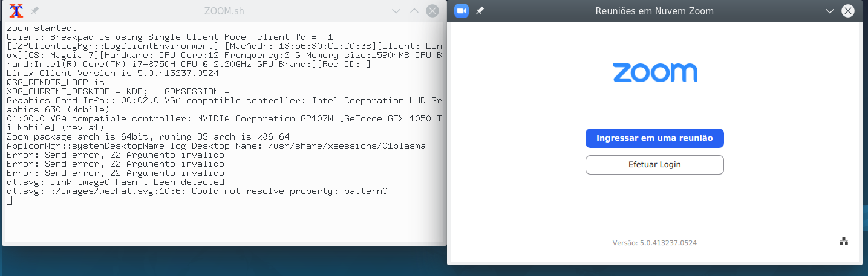Image resolution: width=868 pixels, height=276 pixels.
Task: Click the 'QSG_RENDER_LOOP is' terminal line
Action: coord(56,82)
